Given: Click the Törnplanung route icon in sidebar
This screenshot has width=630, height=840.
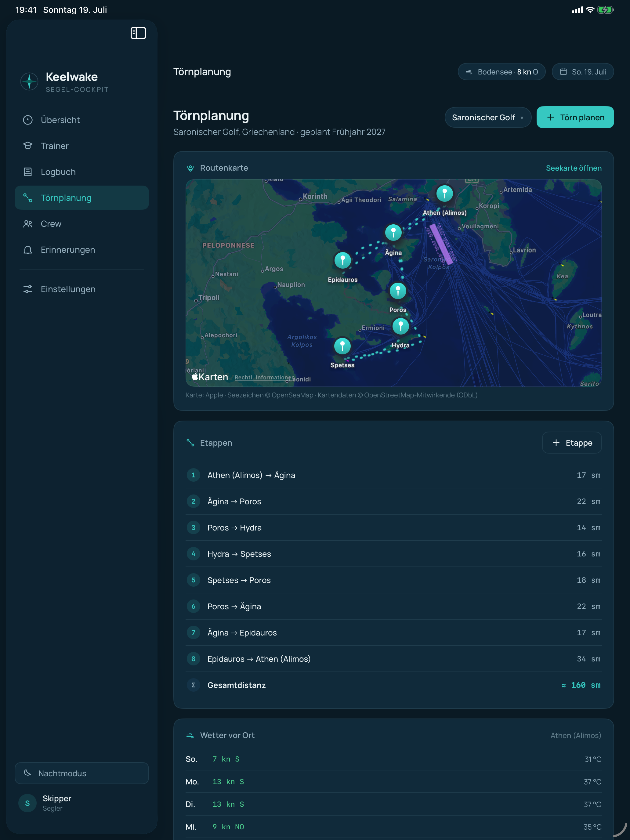Looking at the screenshot, I should [x=28, y=198].
